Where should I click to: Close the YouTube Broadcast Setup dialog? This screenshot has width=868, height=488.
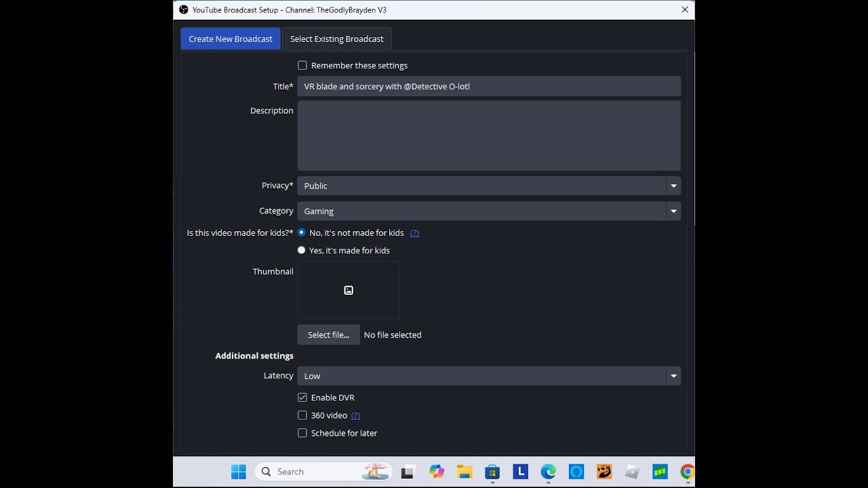point(685,10)
